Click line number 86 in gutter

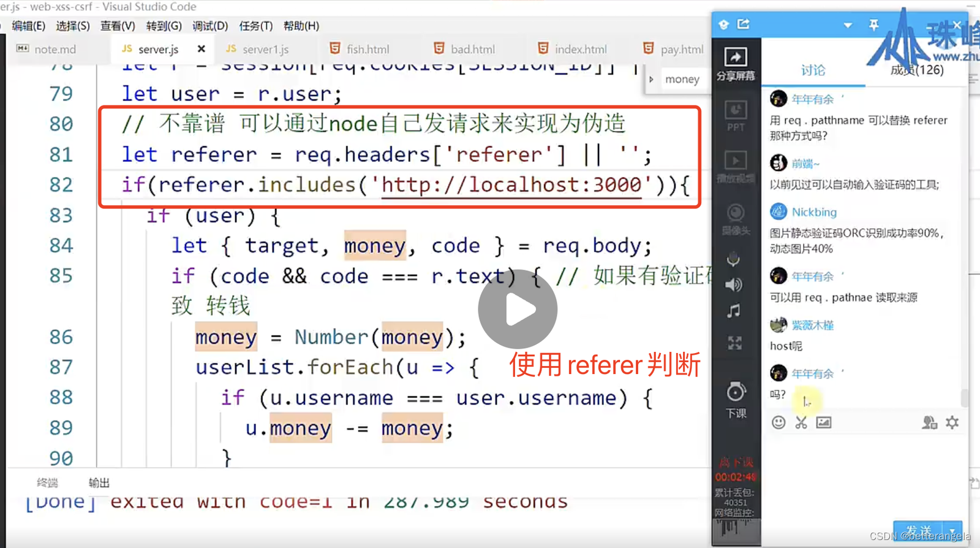point(61,337)
